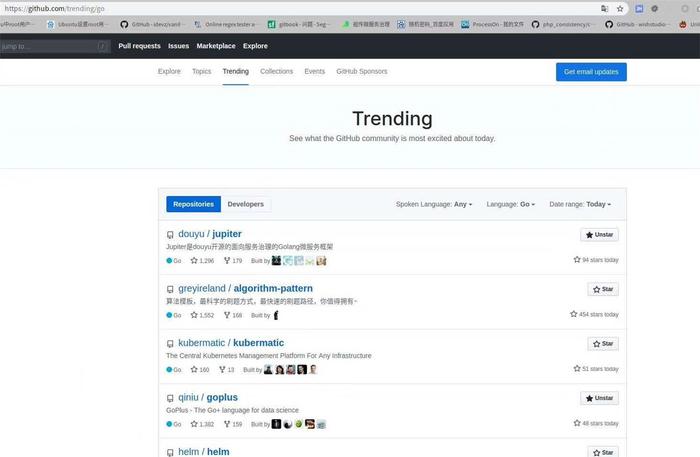This screenshot has width=700, height=457.
Task: Expand the Spoken Language: Any dropdown
Action: [x=434, y=204]
